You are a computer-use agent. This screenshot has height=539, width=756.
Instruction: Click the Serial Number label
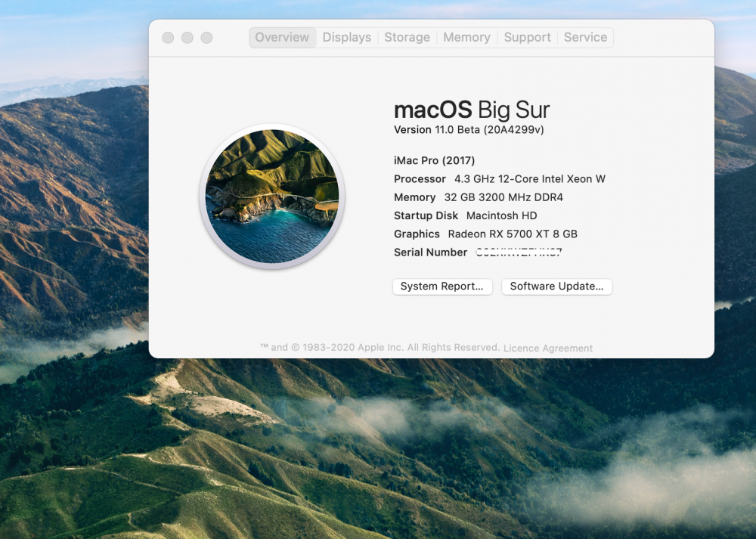pyautogui.click(x=431, y=252)
